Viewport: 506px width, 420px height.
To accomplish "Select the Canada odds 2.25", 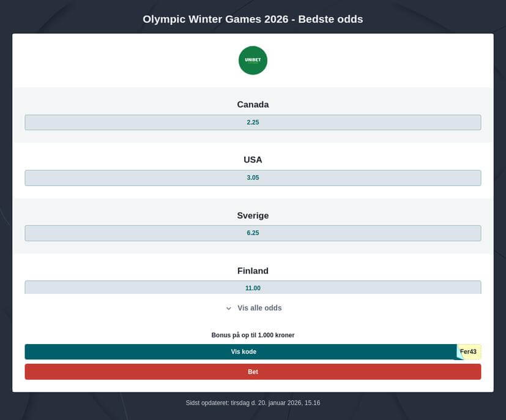I will pos(253,122).
